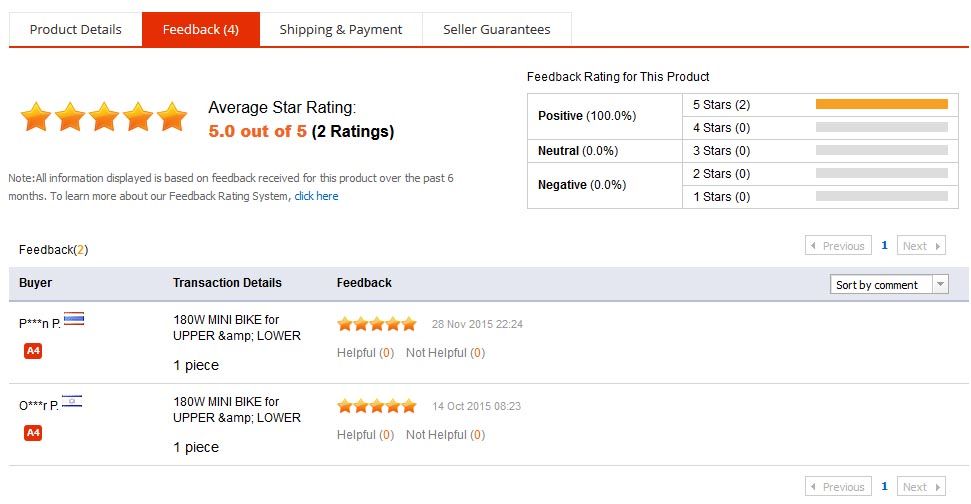This screenshot has width=971, height=504.
Task: Click the orange 5 Stars rating bar
Action: pos(881,104)
